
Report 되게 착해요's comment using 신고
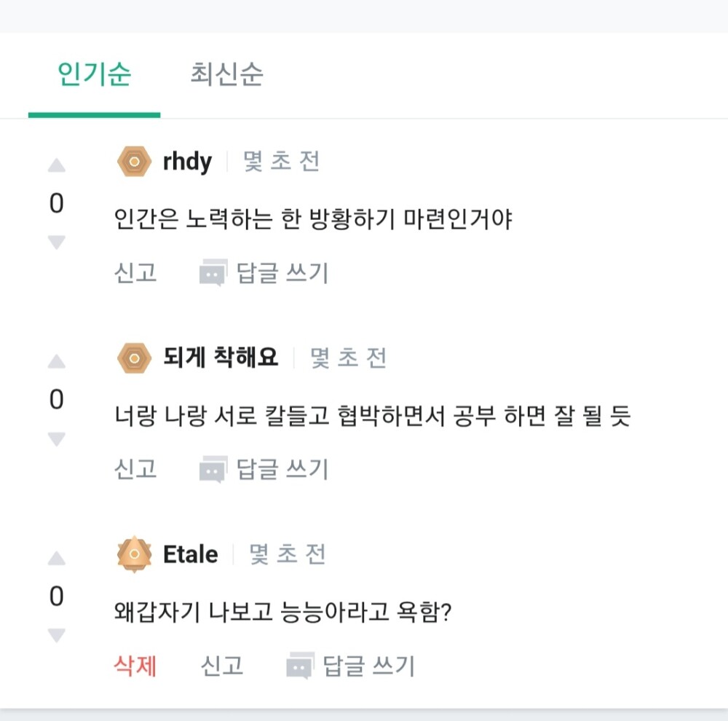tap(135, 470)
